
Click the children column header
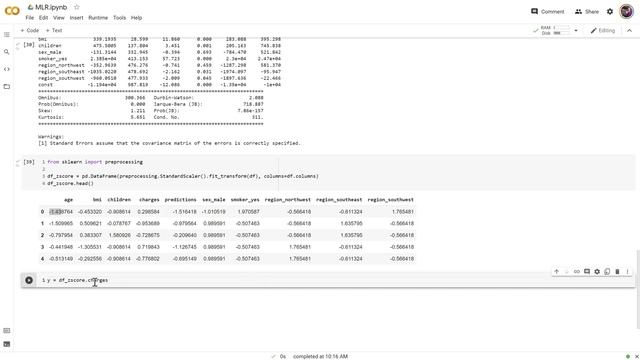point(119,200)
